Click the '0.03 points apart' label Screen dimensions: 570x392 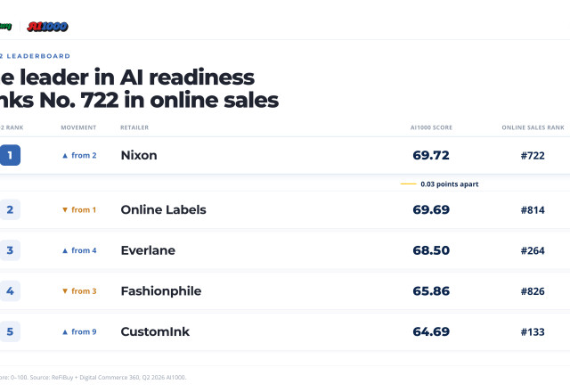pyautogui.click(x=449, y=184)
